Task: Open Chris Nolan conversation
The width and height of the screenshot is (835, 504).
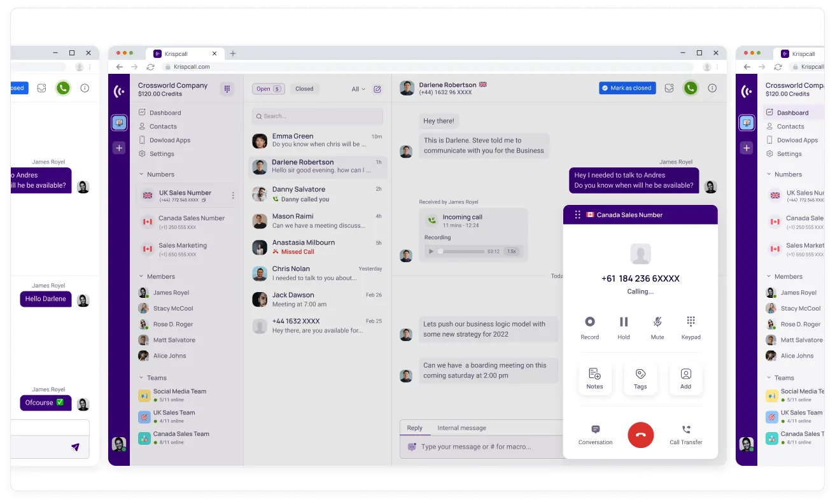Action: coord(317,274)
